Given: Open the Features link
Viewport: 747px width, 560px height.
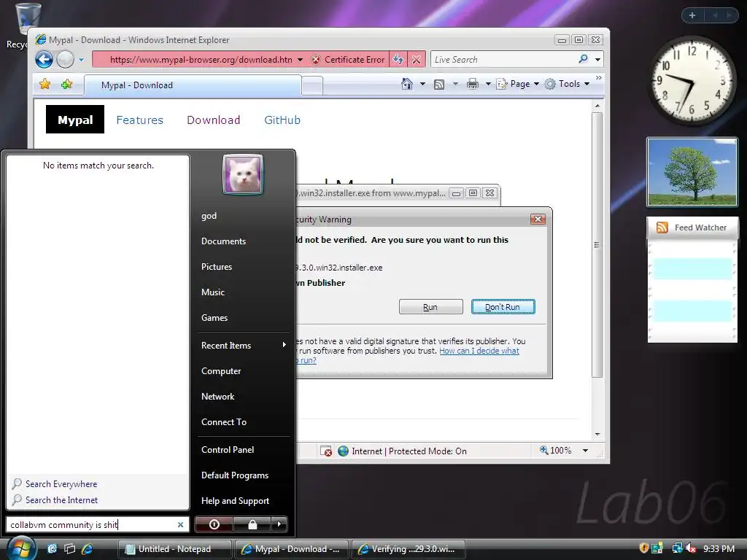Looking at the screenshot, I should (x=139, y=120).
